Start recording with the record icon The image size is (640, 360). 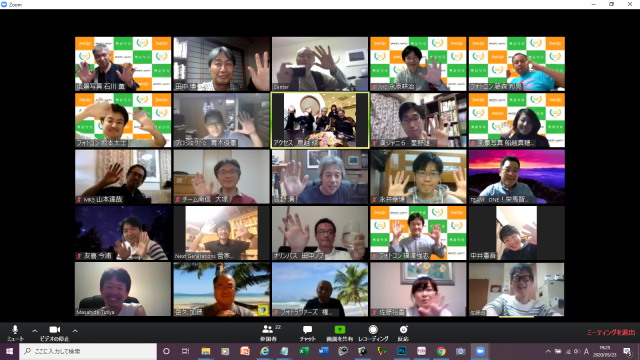pyautogui.click(x=373, y=329)
